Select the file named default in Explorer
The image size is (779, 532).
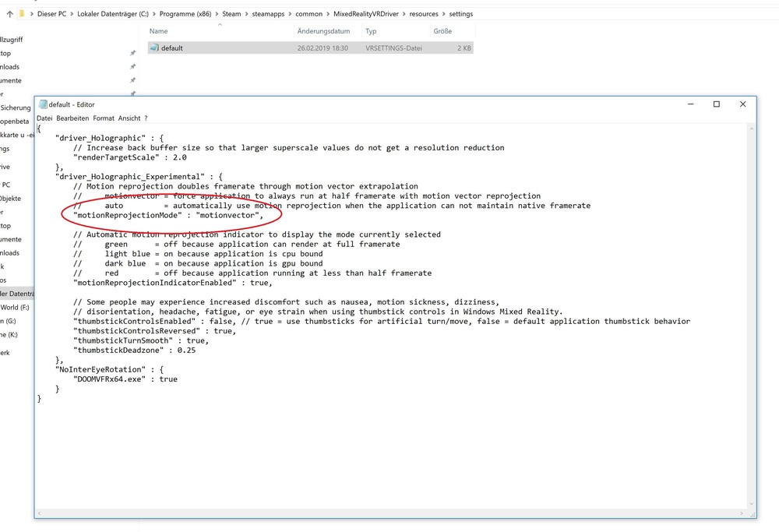point(172,48)
